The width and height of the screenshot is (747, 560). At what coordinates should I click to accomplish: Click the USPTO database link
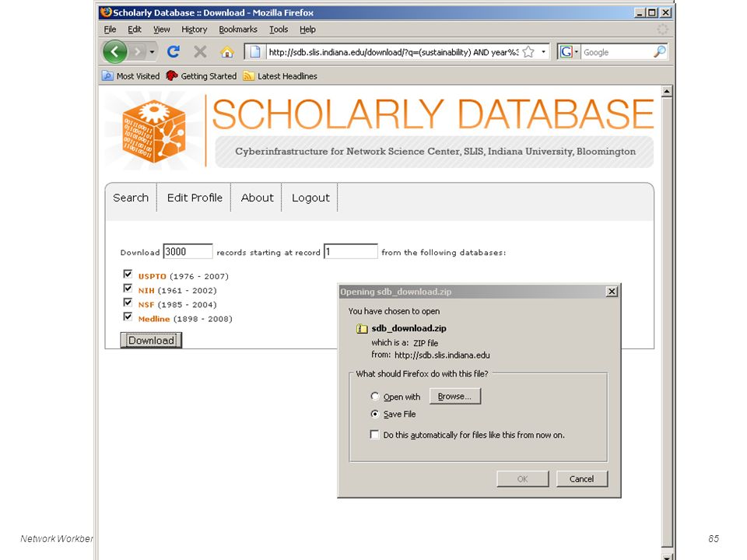pos(153,276)
